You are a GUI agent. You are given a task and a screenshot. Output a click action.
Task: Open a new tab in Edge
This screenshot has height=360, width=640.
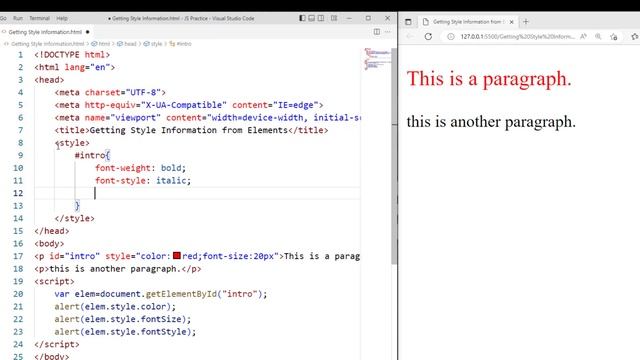tap(526, 22)
